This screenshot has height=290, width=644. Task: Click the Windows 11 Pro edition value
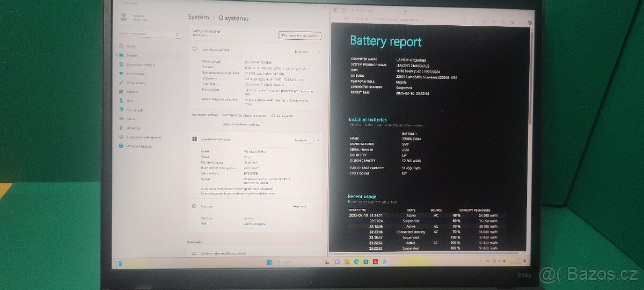(x=255, y=152)
